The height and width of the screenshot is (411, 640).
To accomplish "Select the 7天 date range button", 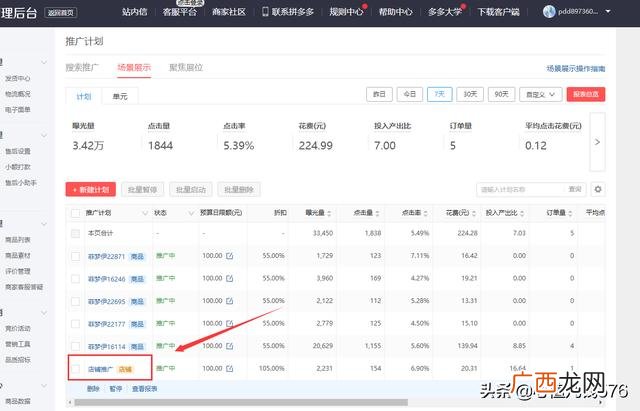I will click(x=440, y=94).
